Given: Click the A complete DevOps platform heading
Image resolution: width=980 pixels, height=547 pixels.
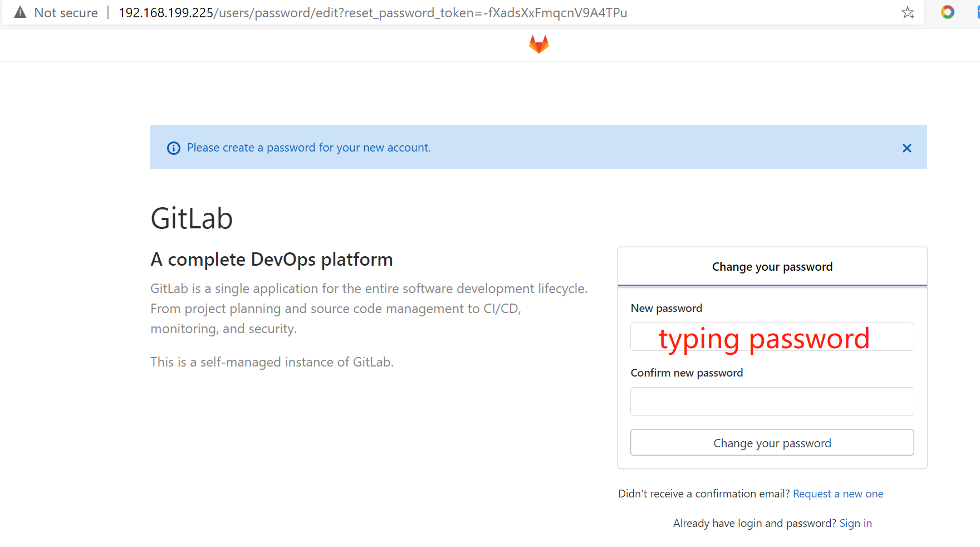Looking at the screenshot, I should (271, 260).
